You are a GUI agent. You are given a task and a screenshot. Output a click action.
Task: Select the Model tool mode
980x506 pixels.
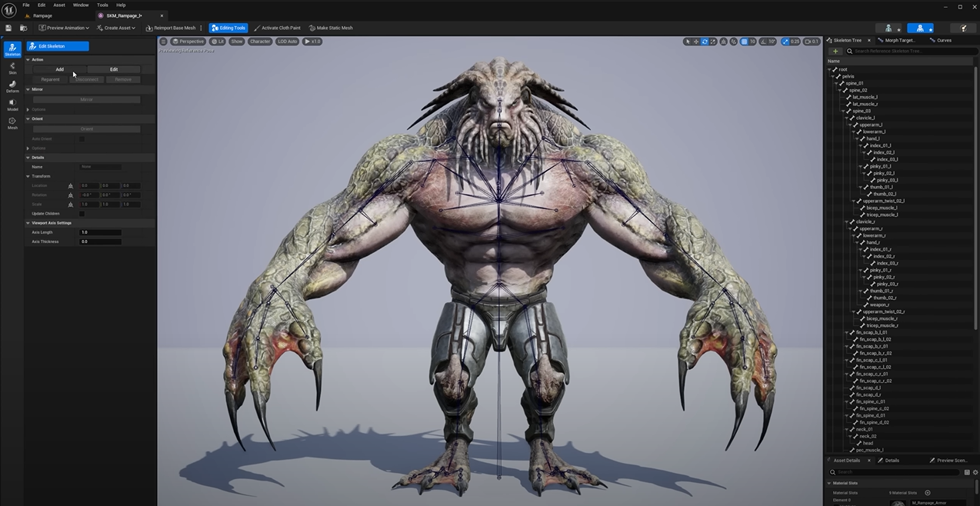(12, 105)
